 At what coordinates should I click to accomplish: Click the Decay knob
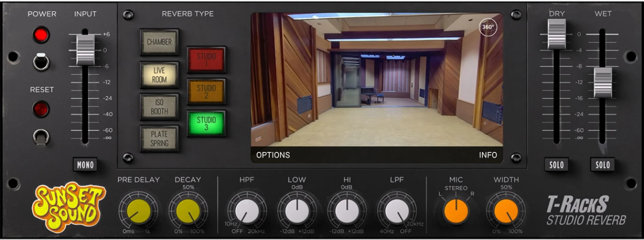[x=188, y=212]
